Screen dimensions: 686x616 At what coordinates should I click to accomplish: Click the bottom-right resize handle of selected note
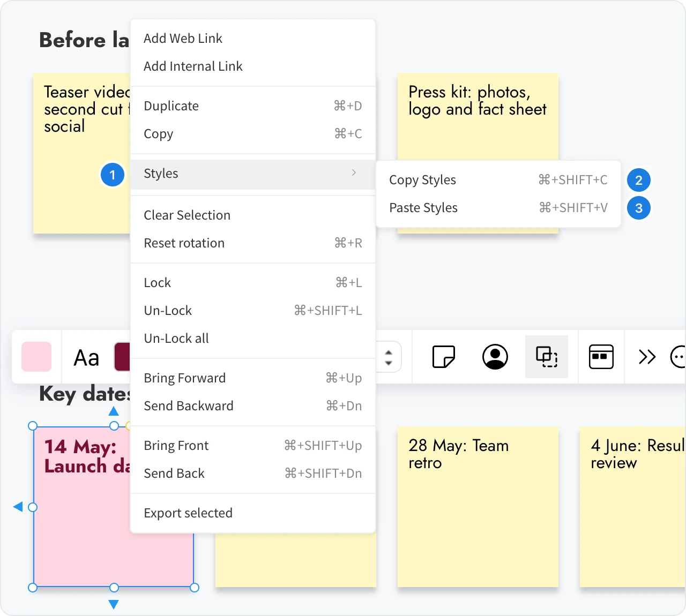point(195,588)
